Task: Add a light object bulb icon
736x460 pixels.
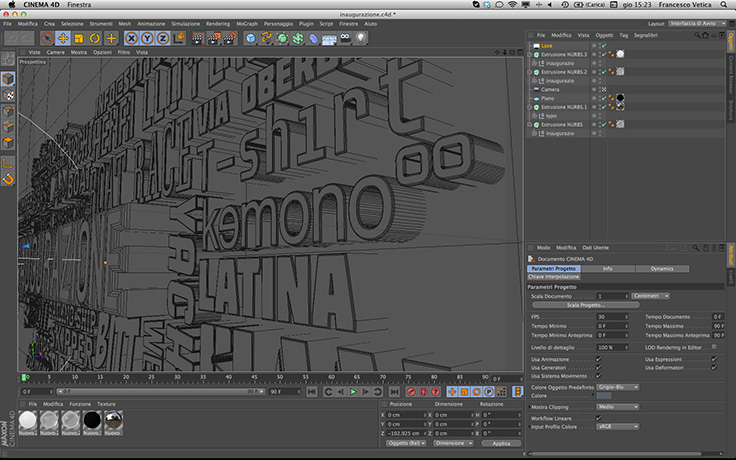Action: coord(361,38)
